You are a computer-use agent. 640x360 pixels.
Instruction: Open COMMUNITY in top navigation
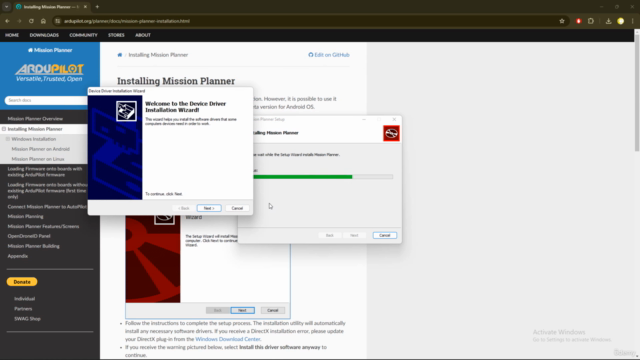[x=83, y=35]
